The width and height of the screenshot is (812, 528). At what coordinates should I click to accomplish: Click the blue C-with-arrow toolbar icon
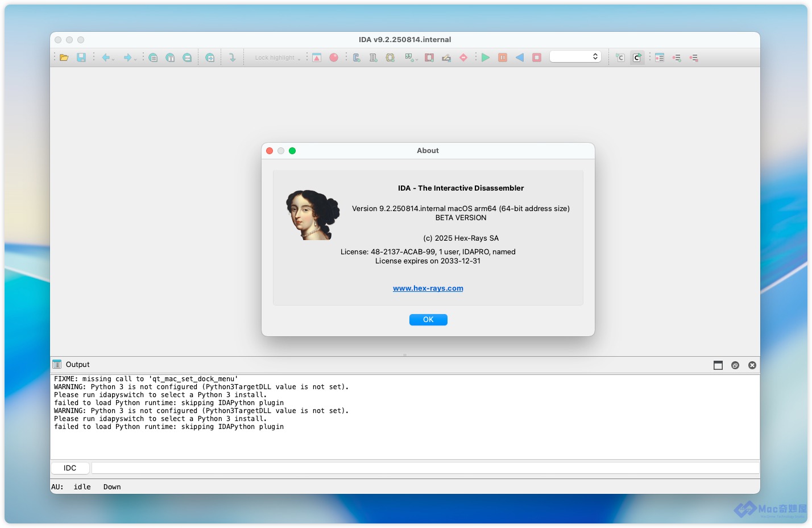[x=357, y=57]
